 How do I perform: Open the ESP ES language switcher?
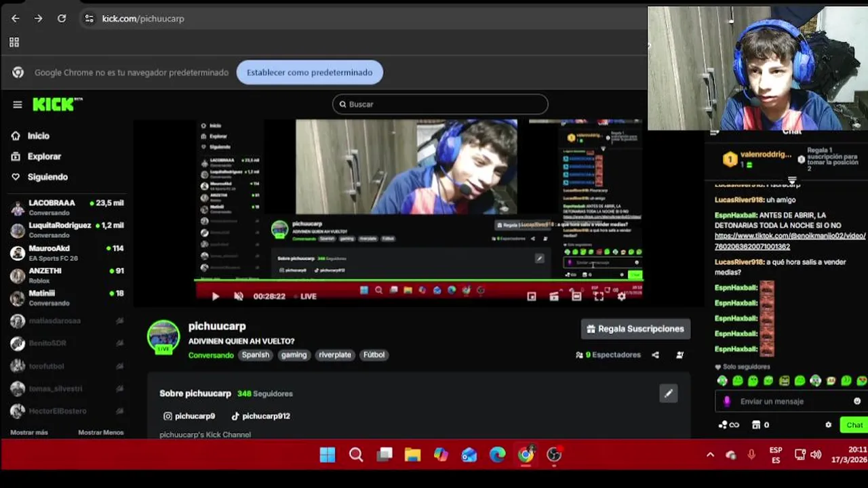coord(776,455)
